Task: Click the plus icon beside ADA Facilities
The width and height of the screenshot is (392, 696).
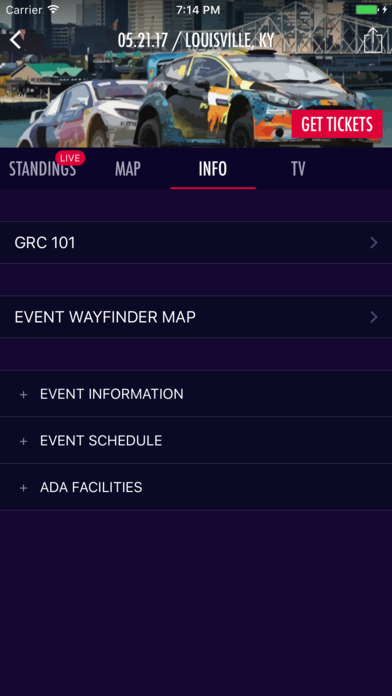Action: (x=24, y=488)
